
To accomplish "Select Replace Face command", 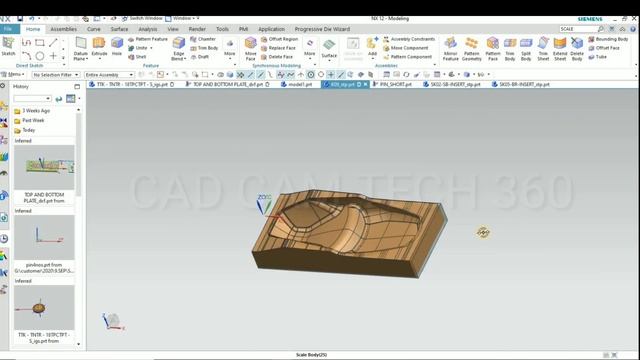I will [x=278, y=48].
